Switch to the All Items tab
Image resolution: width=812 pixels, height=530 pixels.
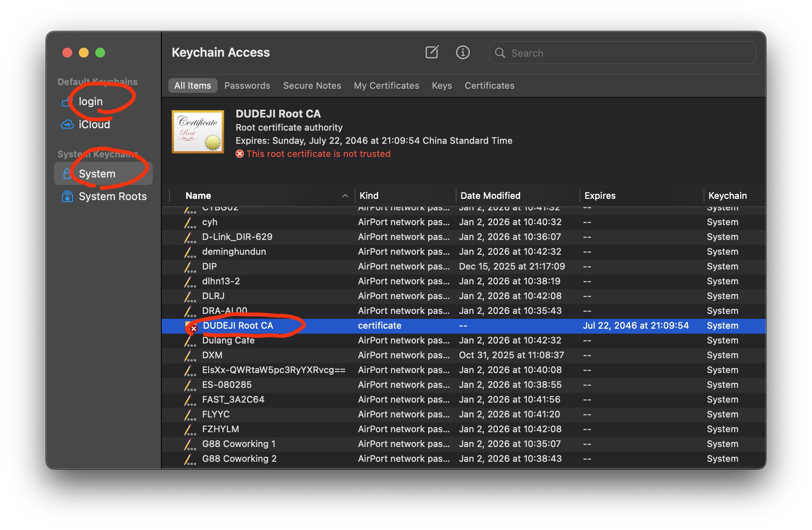coord(193,85)
